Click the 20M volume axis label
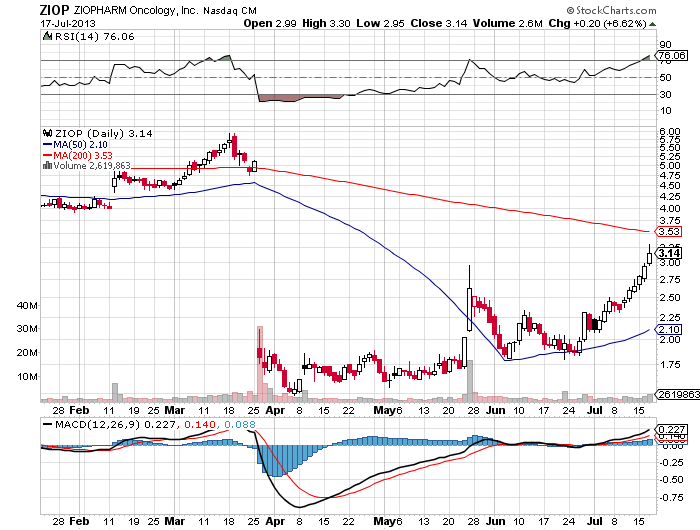 27,353
